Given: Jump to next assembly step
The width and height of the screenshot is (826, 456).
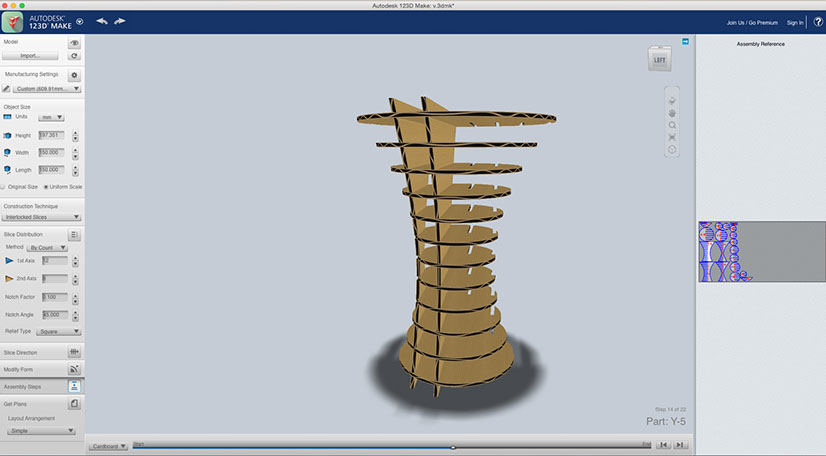Looking at the screenshot, I should (x=680, y=445).
